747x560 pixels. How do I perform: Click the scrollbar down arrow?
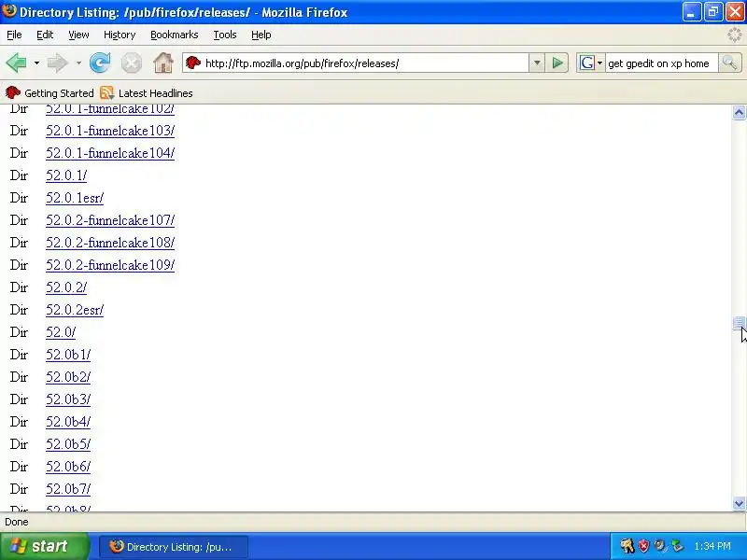[739, 503]
